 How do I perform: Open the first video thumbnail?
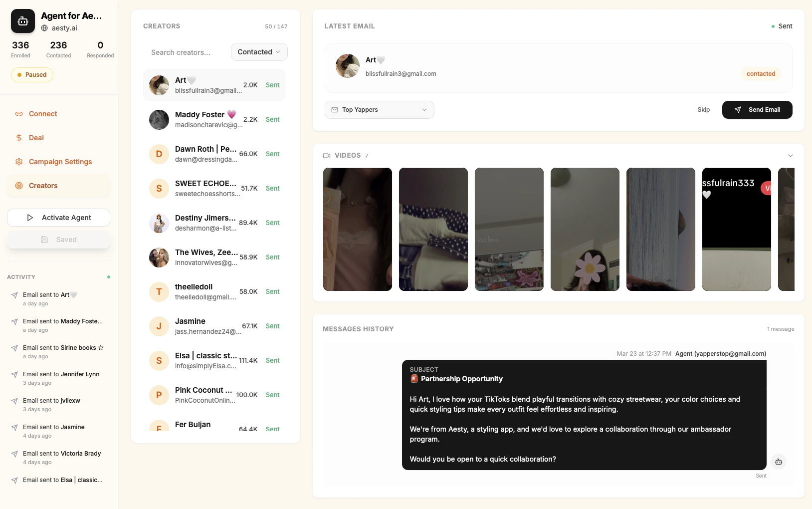click(357, 230)
